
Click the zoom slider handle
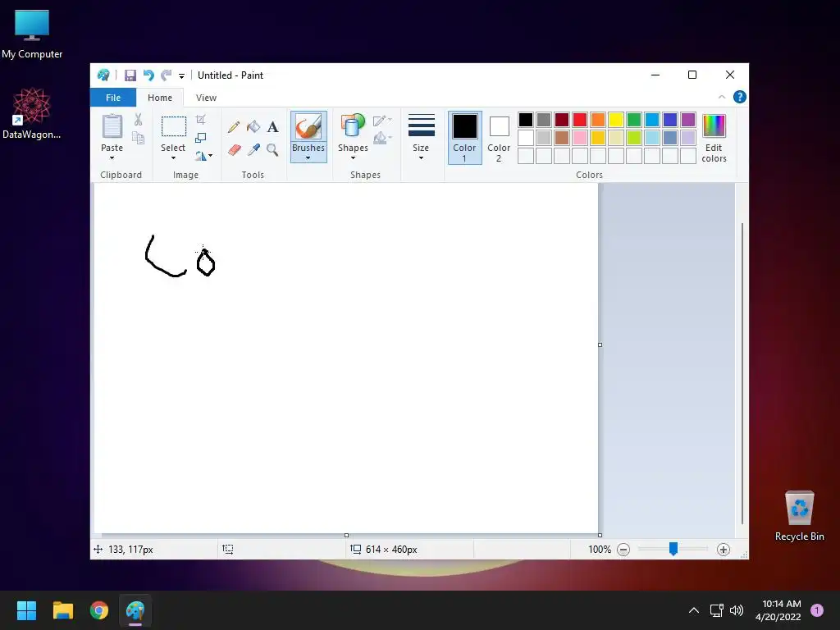pos(673,549)
